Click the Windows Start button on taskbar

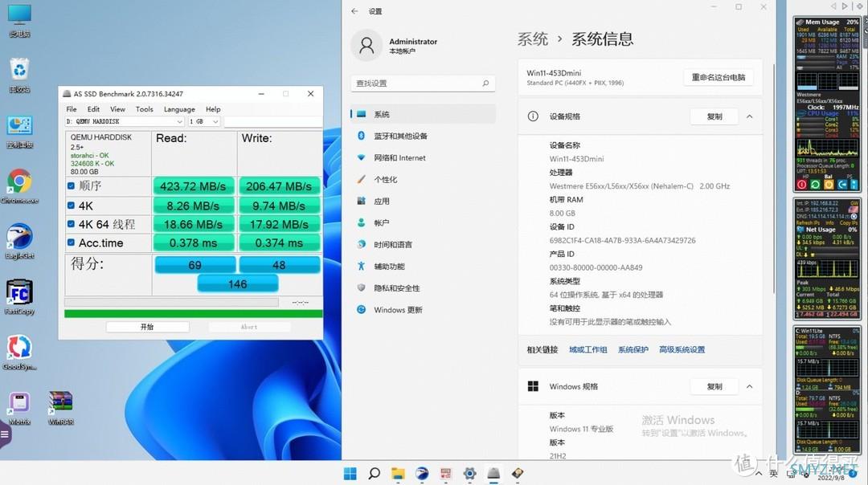coord(350,474)
